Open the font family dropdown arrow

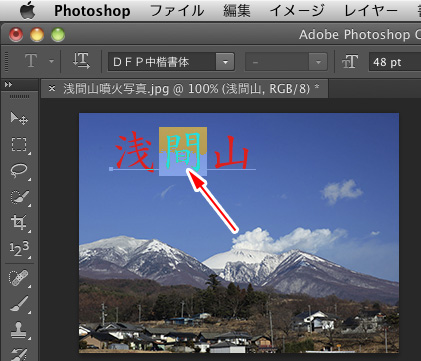[x=225, y=62]
